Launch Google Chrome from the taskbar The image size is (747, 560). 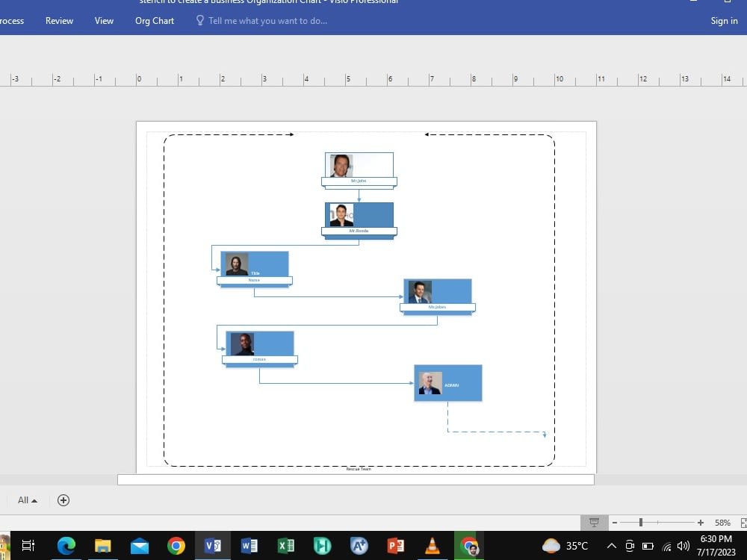176,546
